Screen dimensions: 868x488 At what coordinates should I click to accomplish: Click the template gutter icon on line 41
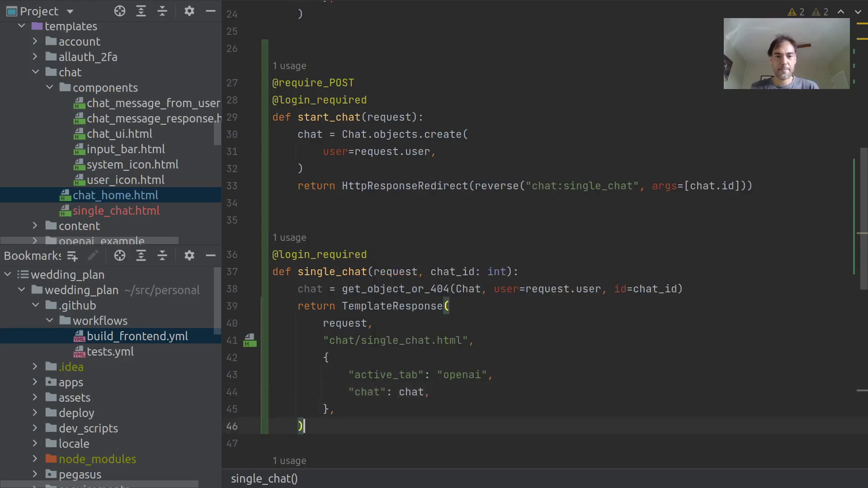click(250, 340)
